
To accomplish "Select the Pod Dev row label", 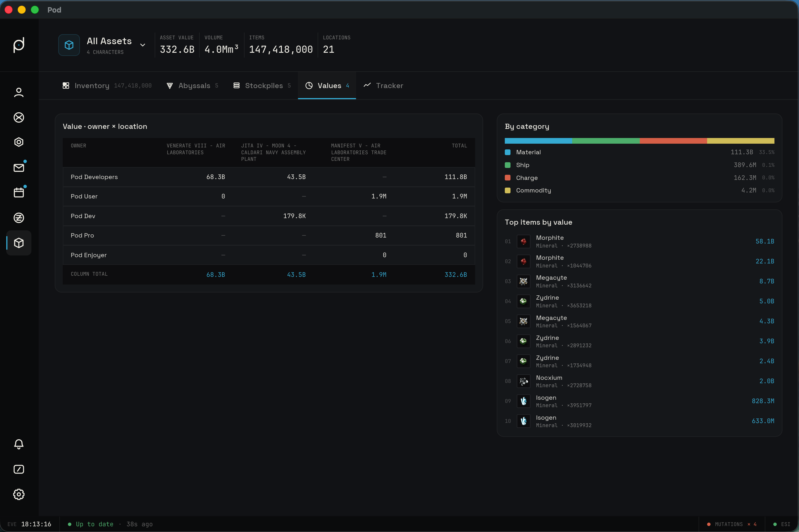I will [83, 216].
